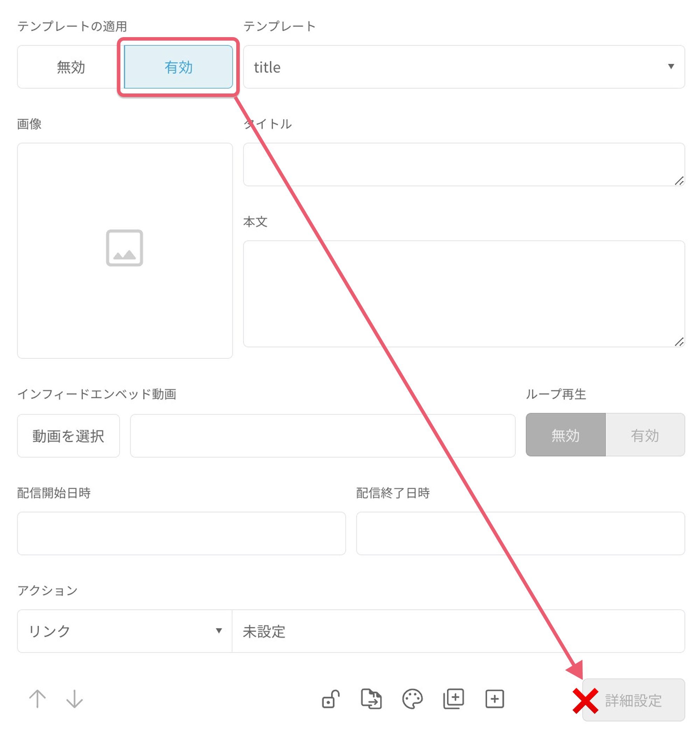Set template application to 無効
Image resolution: width=700 pixels, height=737 pixels.
coord(71,67)
